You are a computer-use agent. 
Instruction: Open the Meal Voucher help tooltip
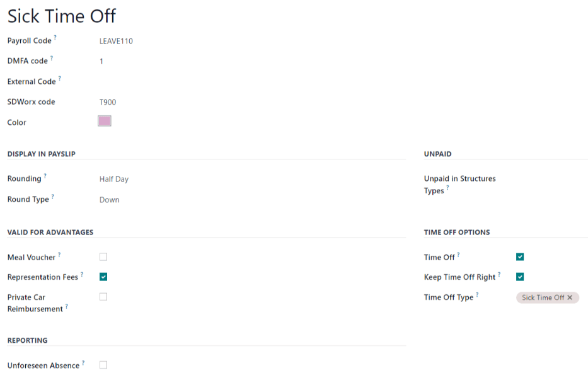(x=59, y=253)
